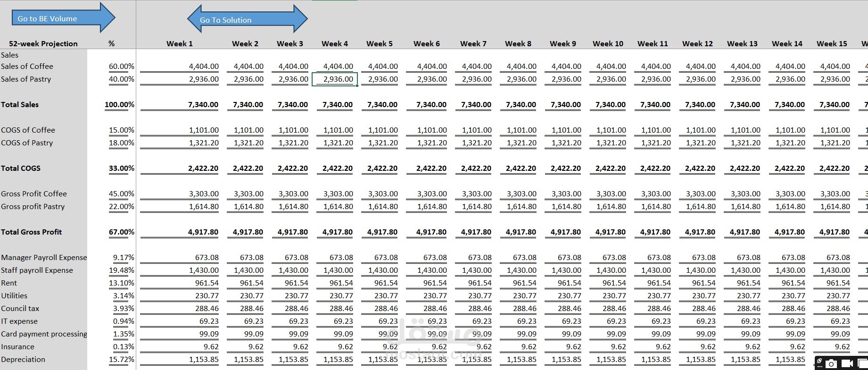Select the Utilities row label
The image size is (868, 370).
point(14,295)
